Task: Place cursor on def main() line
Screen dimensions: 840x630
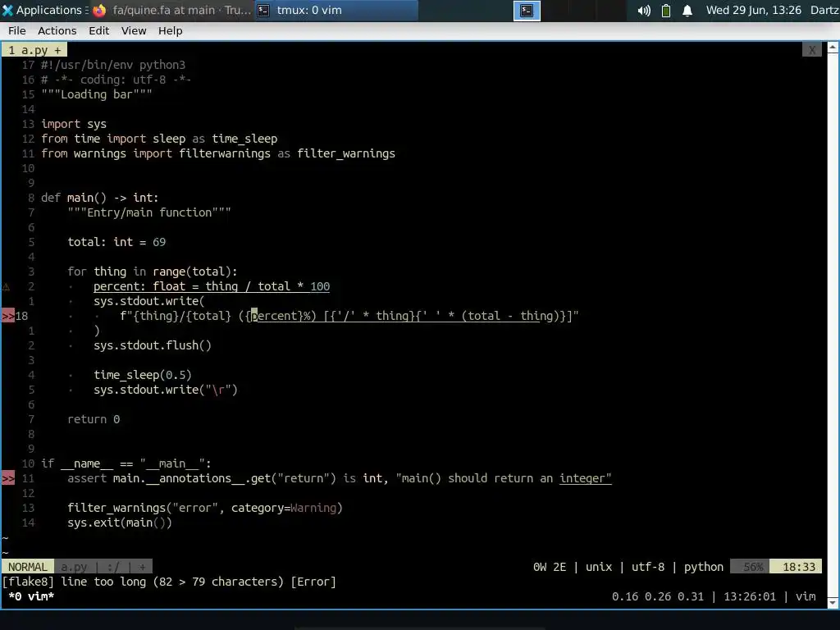Action: [x=99, y=198]
